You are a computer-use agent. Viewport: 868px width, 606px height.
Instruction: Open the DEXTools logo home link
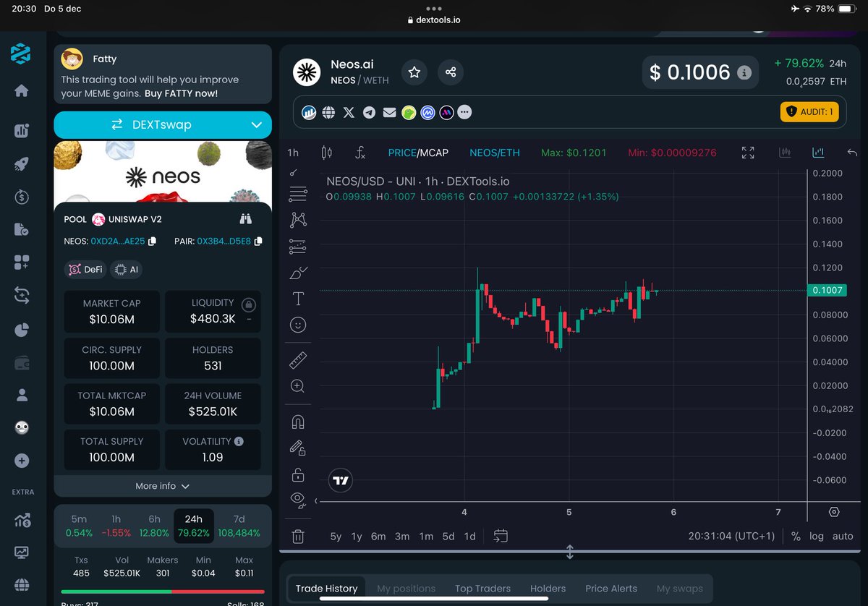pyautogui.click(x=21, y=54)
